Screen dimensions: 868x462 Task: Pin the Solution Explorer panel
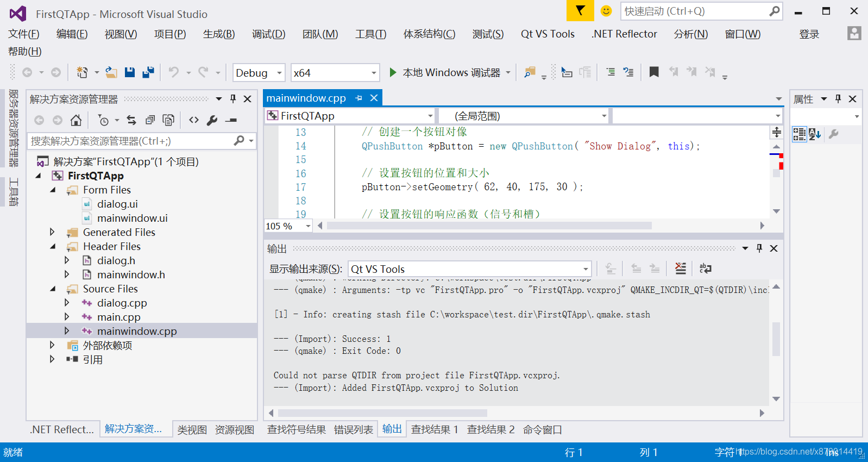pyautogui.click(x=233, y=99)
